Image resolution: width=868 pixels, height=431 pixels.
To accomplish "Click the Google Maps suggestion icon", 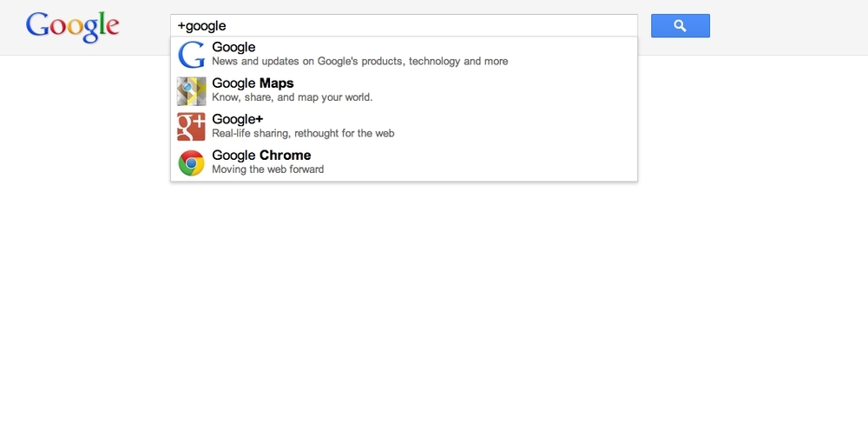I will [191, 91].
